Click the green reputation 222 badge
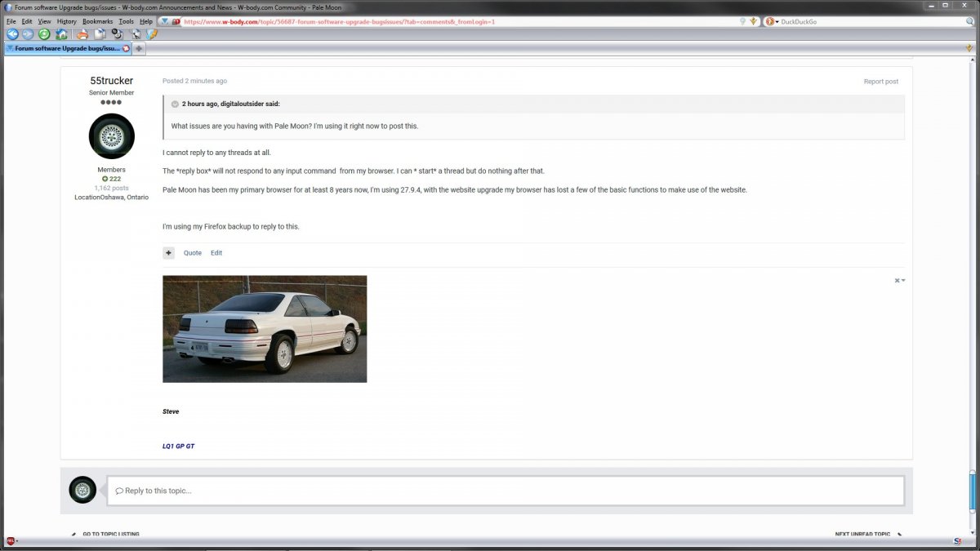Screen dimensions: 980x551 pos(112,179)
